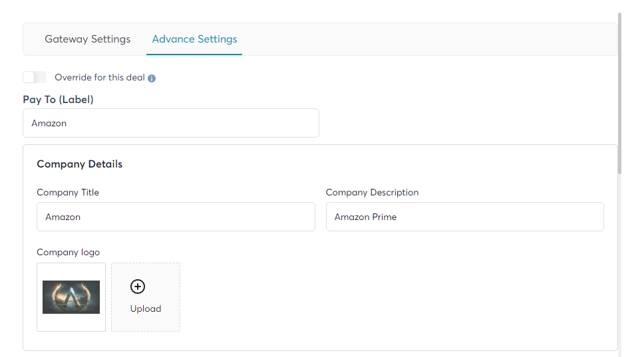
Task: Click the plus circle icon in the Upload box
Action: [138, 287]
